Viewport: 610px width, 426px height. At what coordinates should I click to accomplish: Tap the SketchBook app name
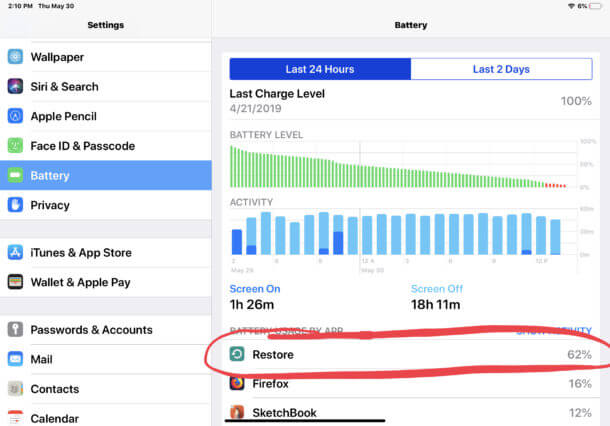click(284, 412)
